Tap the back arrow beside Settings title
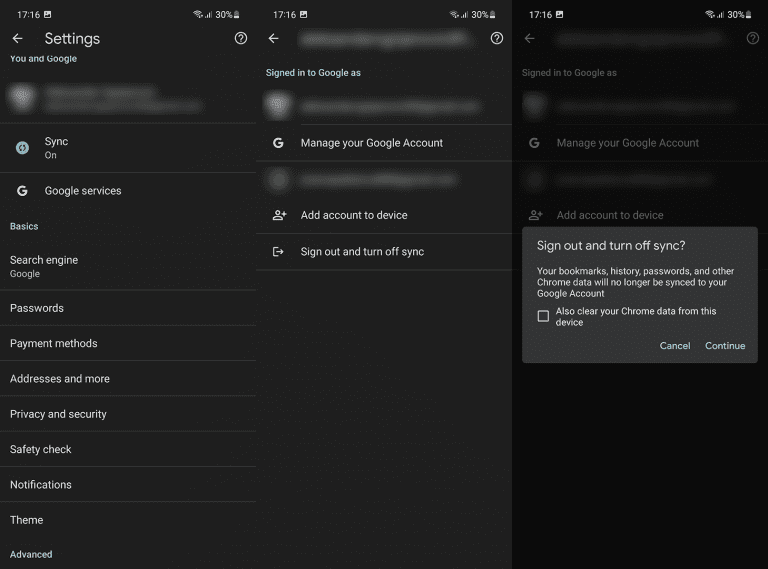Image resolution: width=768 pixels, height=569 pixels. click(x=18, y=38)
